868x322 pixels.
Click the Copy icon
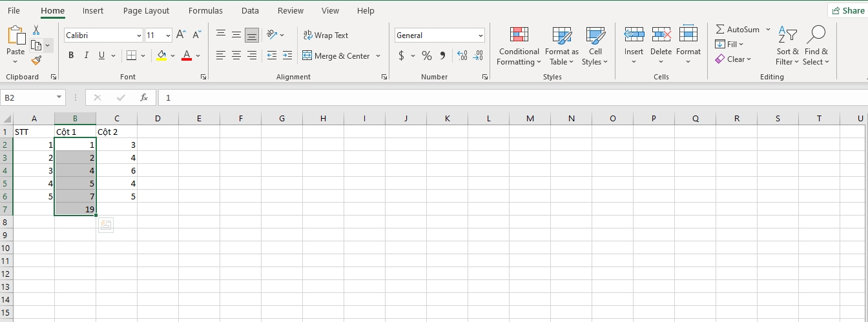click(37, 45)
